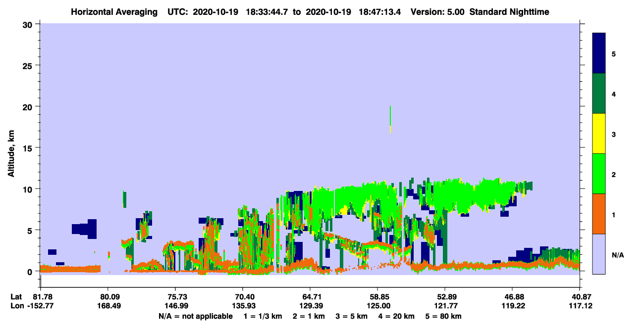Click the orange colorbar segment labeled 1

click(x=599, y=214)
